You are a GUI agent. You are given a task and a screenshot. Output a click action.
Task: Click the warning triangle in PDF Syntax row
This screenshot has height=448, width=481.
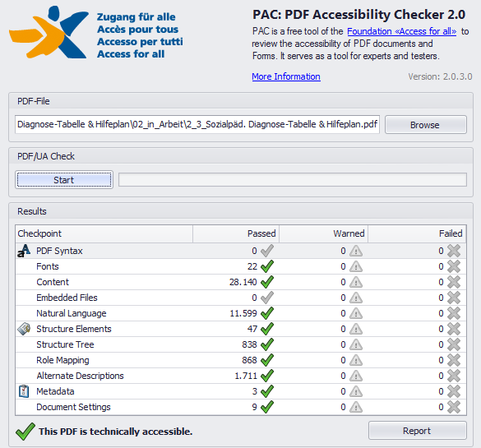pyautogui.click(x=356, y=252)
